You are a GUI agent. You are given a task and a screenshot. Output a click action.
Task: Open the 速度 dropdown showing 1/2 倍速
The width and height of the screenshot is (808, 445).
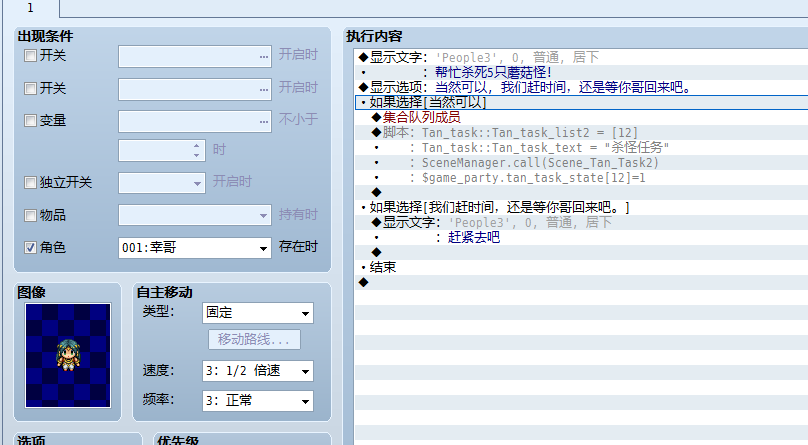click(258, 371)
